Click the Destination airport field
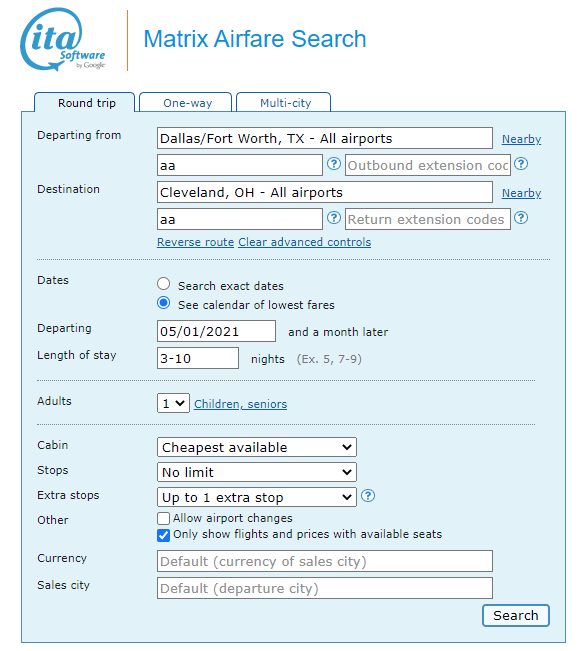This screenshot has height=651, width=581. 325,192
